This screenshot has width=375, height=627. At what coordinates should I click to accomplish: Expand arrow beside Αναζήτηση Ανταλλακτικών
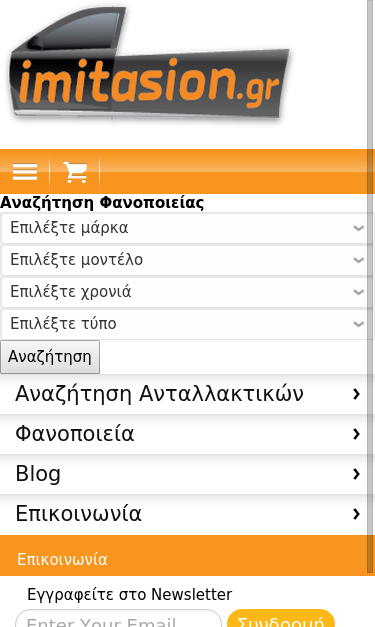[x=356, y=394]
